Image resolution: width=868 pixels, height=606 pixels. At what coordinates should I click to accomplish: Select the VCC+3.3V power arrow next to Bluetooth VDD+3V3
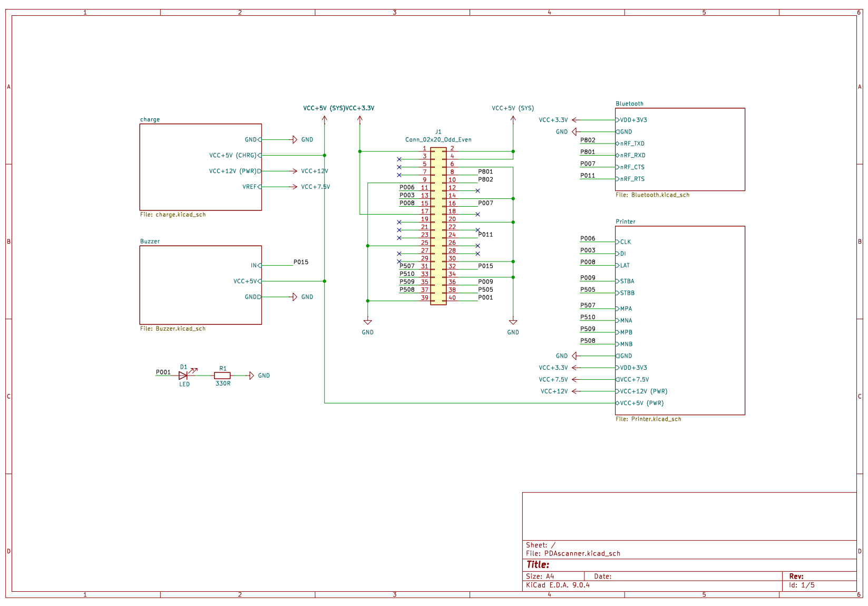574,120
